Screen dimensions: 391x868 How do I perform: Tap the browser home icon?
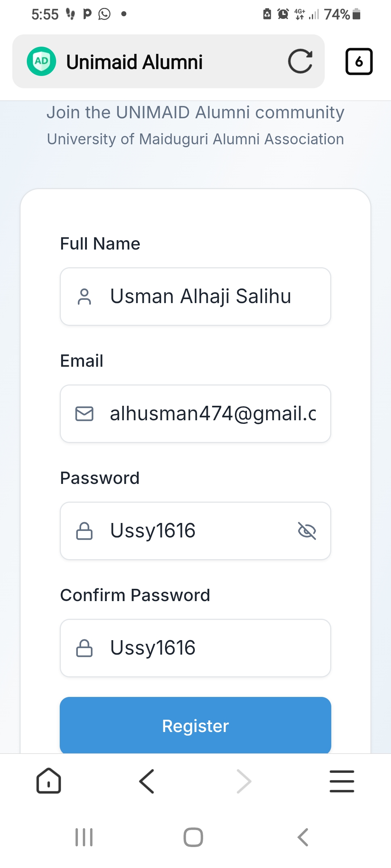[49, 781]
